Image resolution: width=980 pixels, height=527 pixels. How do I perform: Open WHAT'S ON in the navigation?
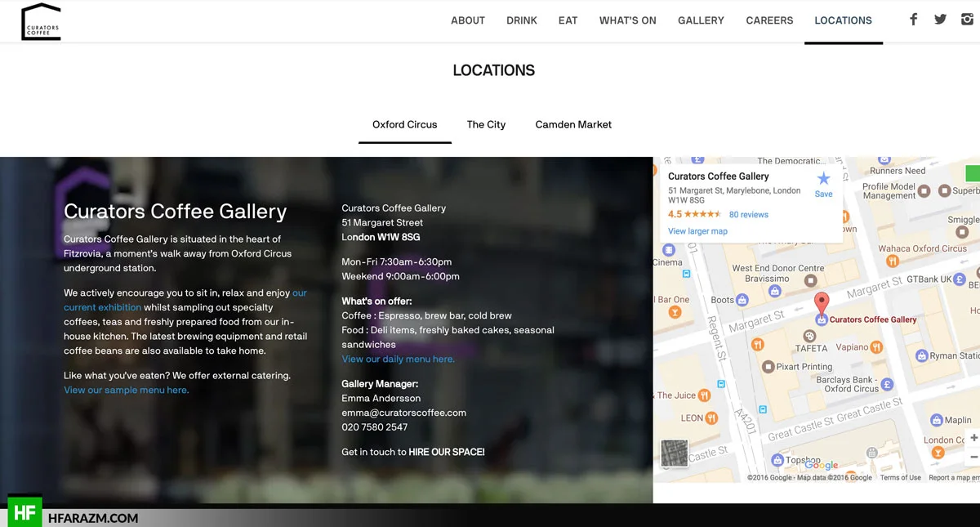(628, 20)
